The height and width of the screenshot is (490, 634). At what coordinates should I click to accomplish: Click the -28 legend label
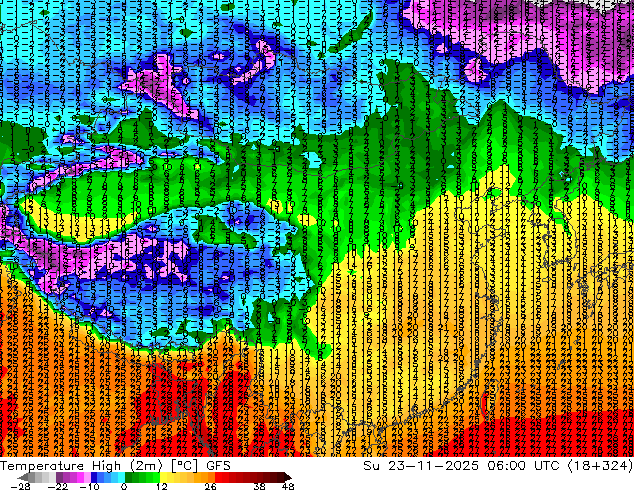coord(20,486)
